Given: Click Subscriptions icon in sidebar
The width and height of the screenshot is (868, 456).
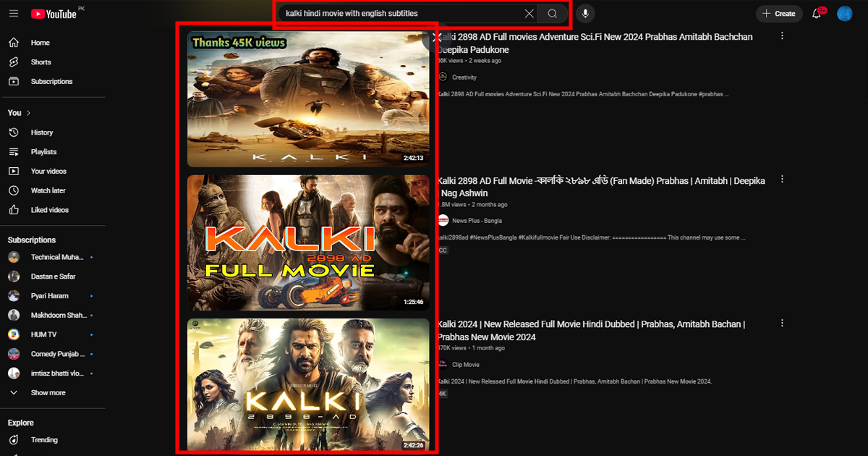Looking at the screenshot, I should click(14, 82).
